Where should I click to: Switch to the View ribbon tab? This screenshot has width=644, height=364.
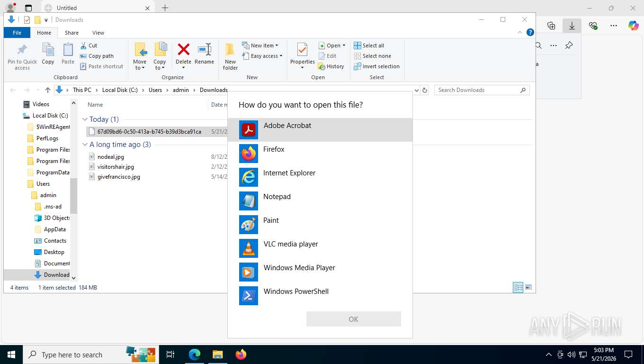98,33
